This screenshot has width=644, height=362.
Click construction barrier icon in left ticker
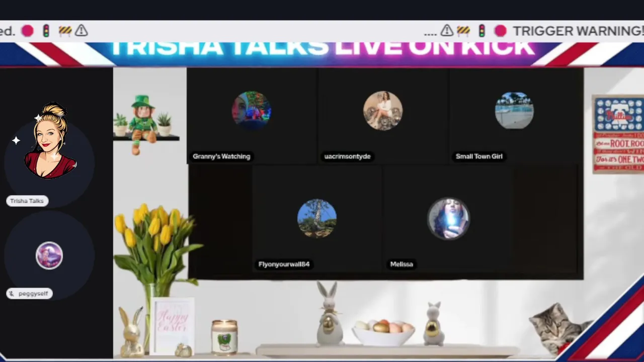(x=65, y=31)
